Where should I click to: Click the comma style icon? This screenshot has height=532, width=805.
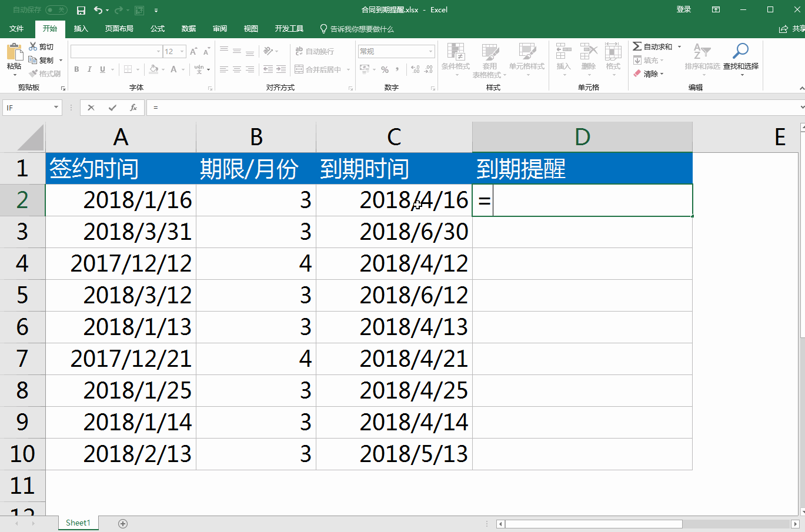[x=398, y=69]
